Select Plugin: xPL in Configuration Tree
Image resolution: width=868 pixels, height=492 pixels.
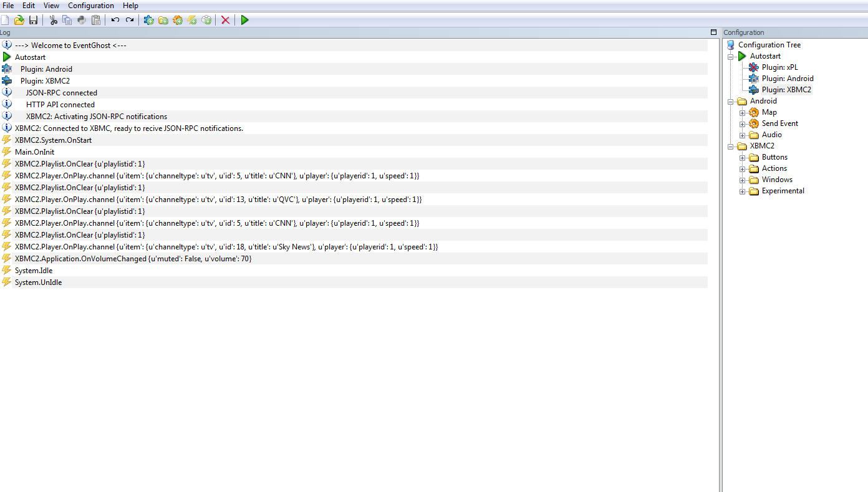click(x=779, y=67)
